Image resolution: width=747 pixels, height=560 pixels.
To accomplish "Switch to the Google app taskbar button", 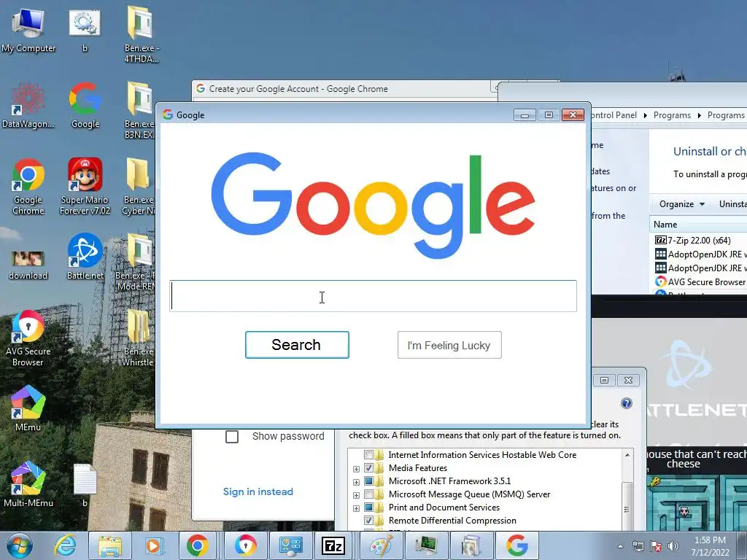I will coord(517,545).
